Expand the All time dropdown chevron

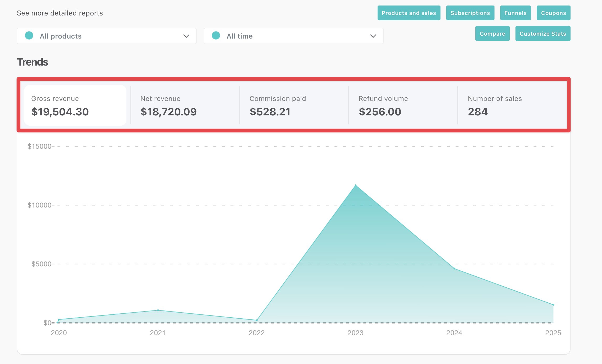(x=373, y=36)
